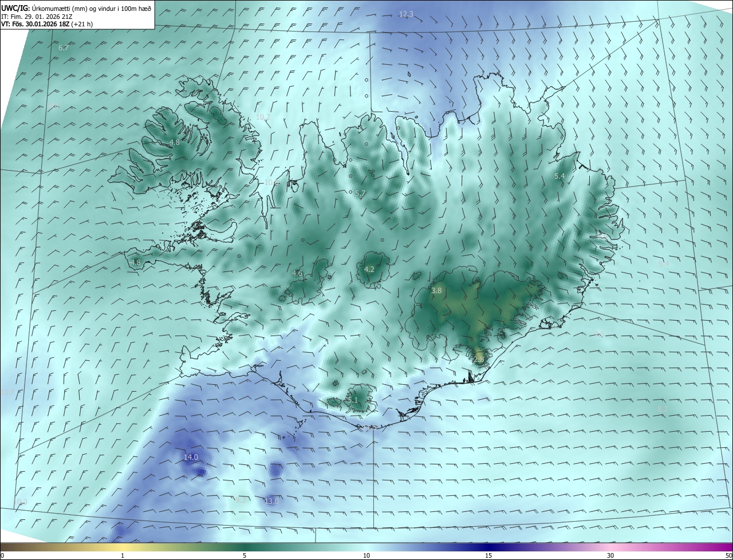Click the 10.7 value label on the map

(7, 393)
